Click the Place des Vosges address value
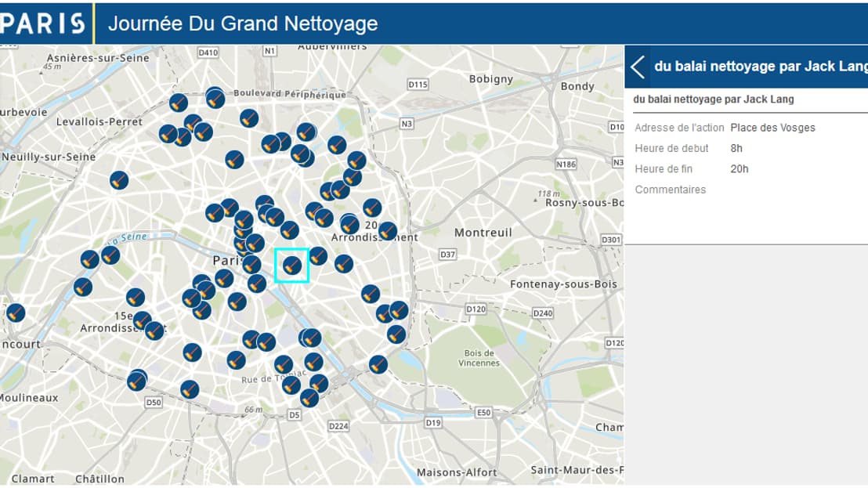The width and height of the screenshot is (868, 488). pyautogui.click(x=772, y=128)
